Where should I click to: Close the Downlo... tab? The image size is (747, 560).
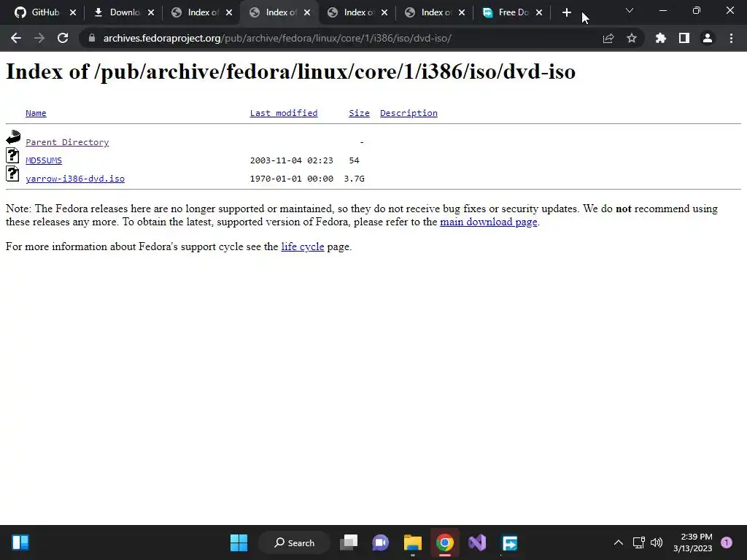pyautogui.click(x=151, y=12)
